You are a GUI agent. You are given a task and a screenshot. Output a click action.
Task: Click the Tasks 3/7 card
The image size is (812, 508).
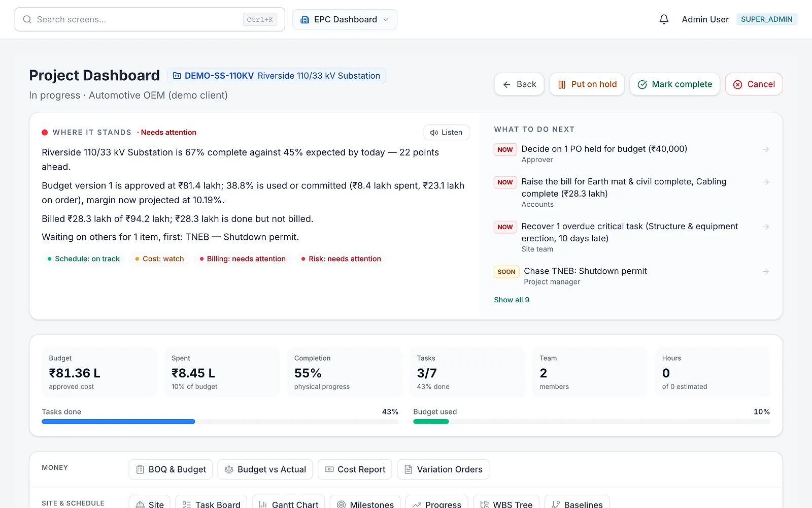pos(467,372)
